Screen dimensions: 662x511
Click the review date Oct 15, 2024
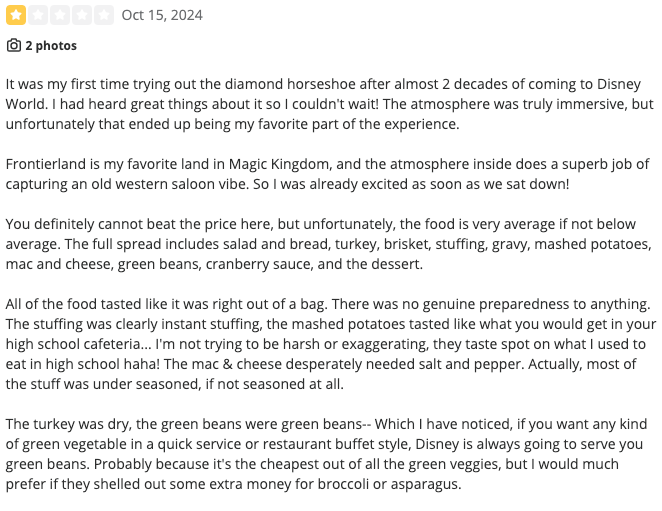point(162,15)
